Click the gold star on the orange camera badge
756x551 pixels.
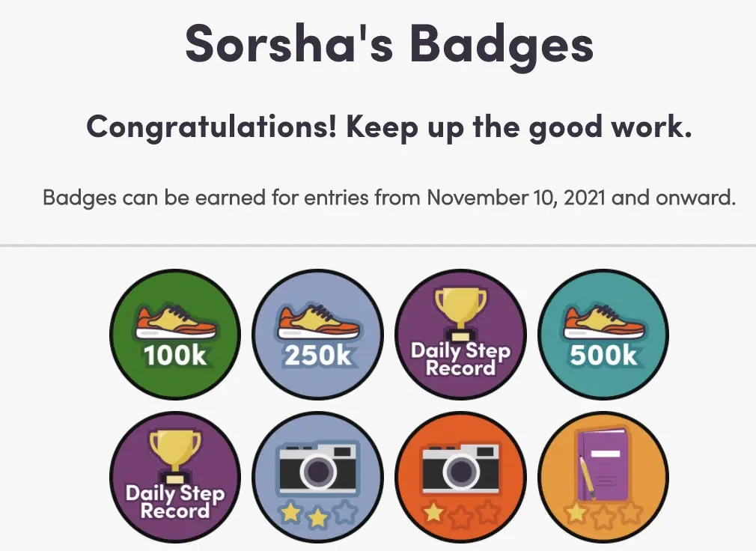click(x=434, y=512)
